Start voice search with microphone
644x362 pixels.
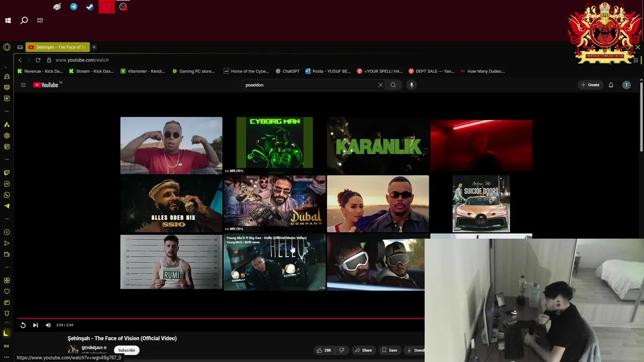(x=412, y=85)
